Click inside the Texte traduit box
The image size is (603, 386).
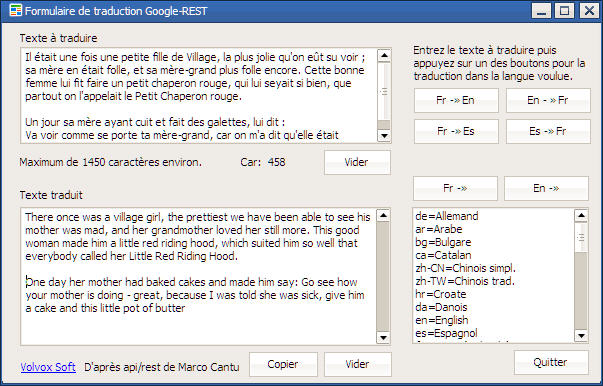(198, 276)
